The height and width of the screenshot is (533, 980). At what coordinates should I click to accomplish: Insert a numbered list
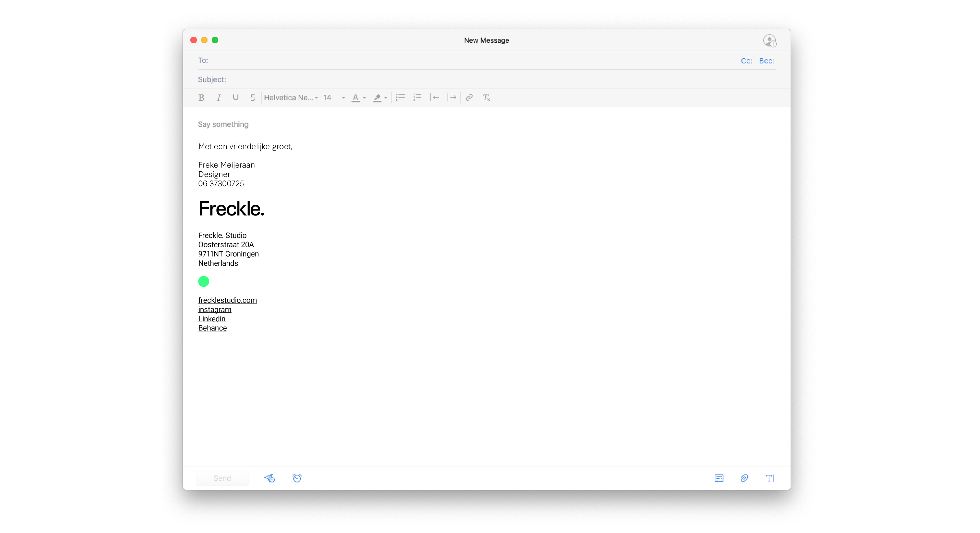tap(417, 98)
